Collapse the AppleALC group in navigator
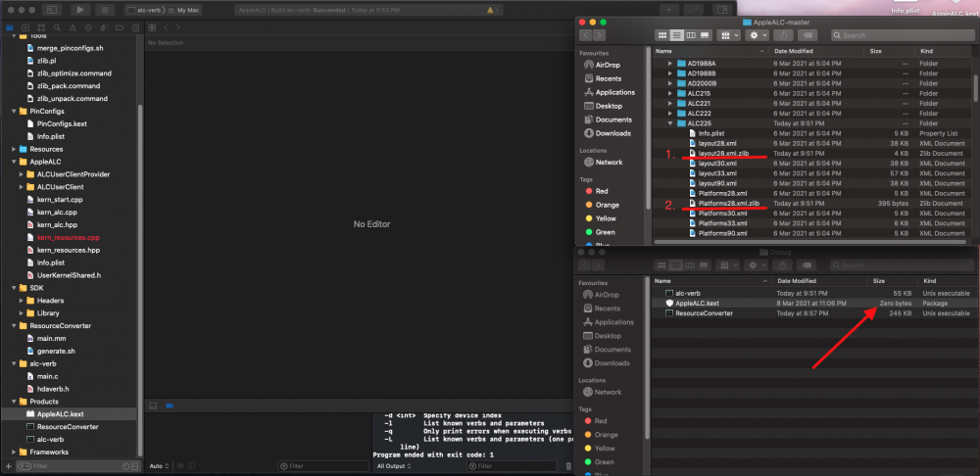Viewport: 980px width, 476px height. coord(14,162)
